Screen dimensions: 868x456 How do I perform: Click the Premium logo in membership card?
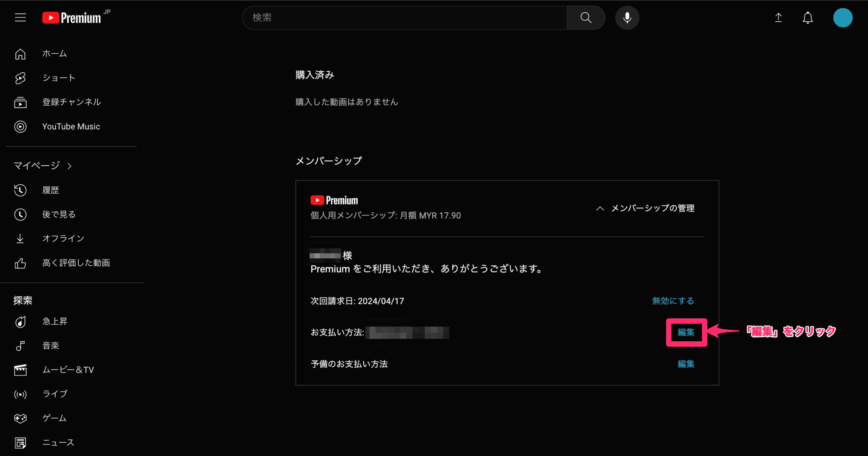tap(334, 200)
